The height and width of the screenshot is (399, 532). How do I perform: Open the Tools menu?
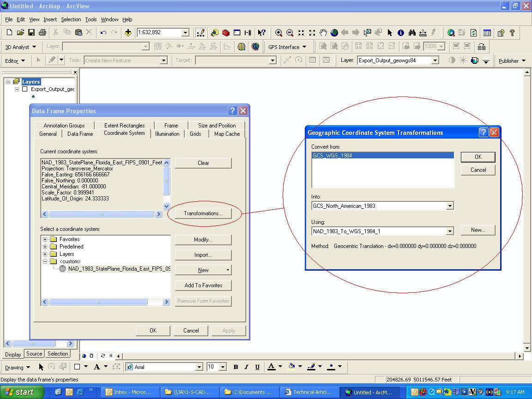91,19
